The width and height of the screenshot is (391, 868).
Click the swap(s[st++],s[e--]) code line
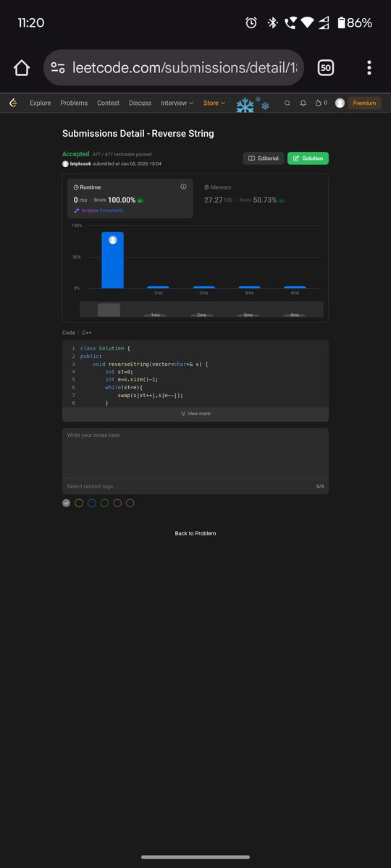pos(151,395)
